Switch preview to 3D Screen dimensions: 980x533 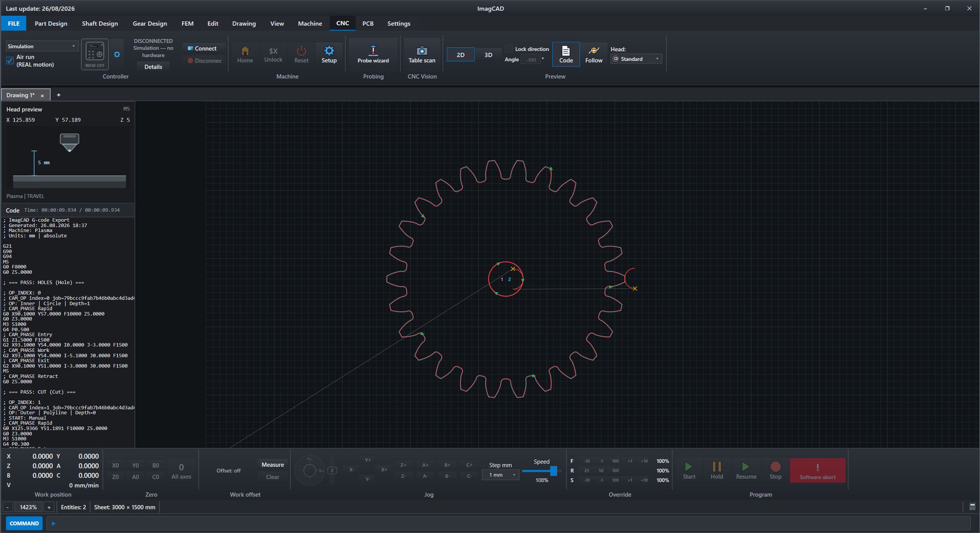[488, 55]
